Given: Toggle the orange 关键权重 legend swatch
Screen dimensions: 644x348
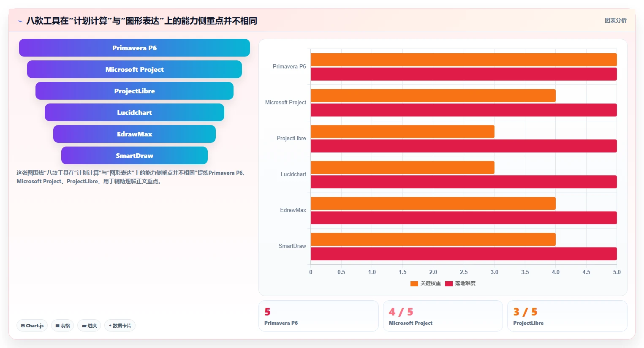Looking at the screenshot, I should click(414, 283).
